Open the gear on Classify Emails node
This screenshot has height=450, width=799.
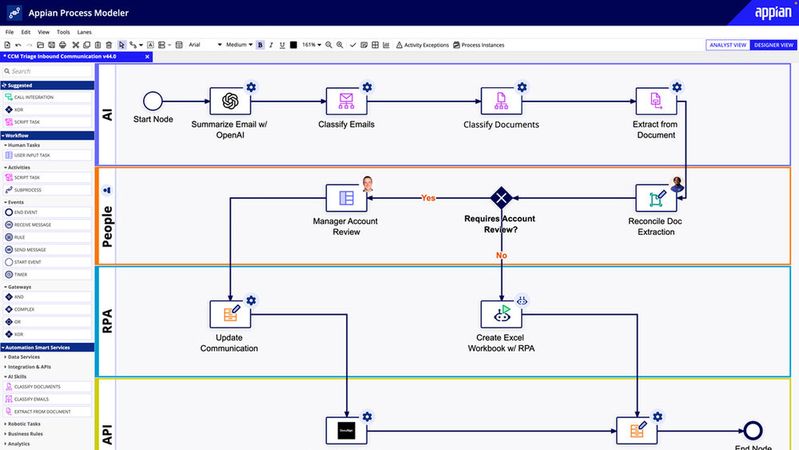[x=367, y=87]
